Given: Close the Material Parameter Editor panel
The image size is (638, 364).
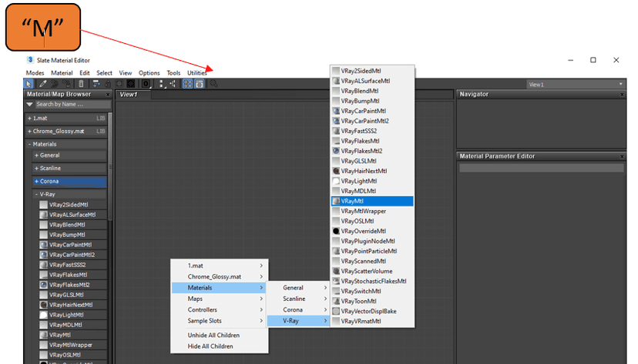Looking at the screenshot, I should 622,156.
